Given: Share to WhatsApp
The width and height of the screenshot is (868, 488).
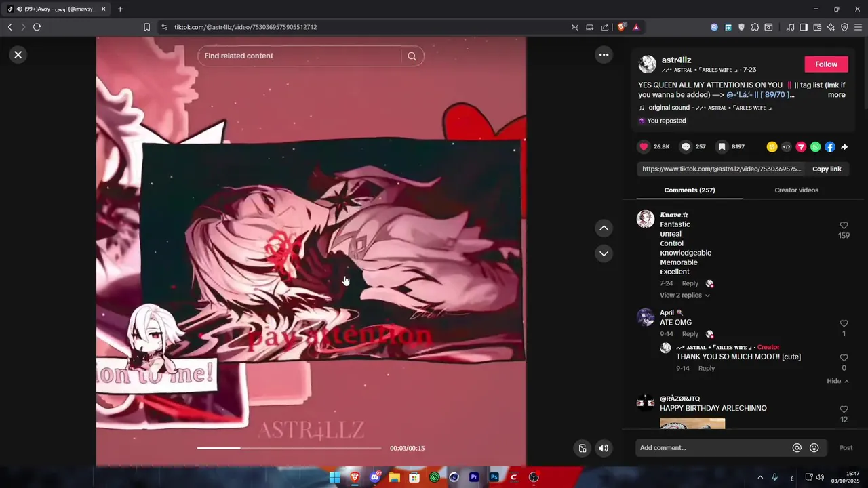Looking at the screenshot, I should click(815, 147).
